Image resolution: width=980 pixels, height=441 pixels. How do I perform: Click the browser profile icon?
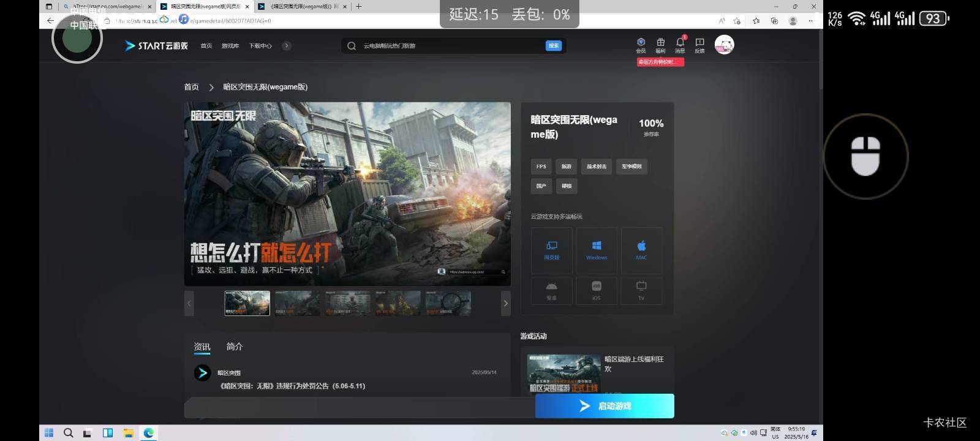[x=793, y=21]
